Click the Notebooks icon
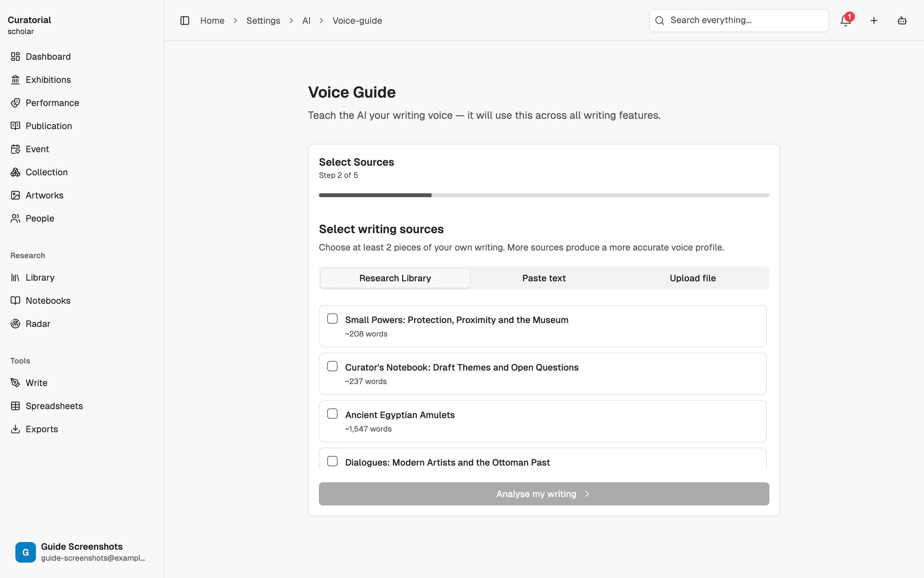This screenshot has height=578, width=924. tap(15, 301)
